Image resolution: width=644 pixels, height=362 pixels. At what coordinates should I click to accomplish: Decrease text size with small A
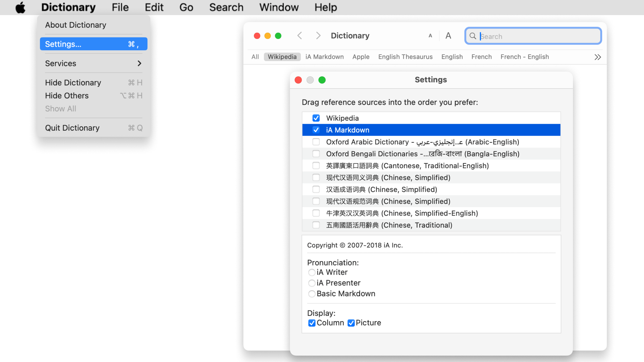(430, 36)
